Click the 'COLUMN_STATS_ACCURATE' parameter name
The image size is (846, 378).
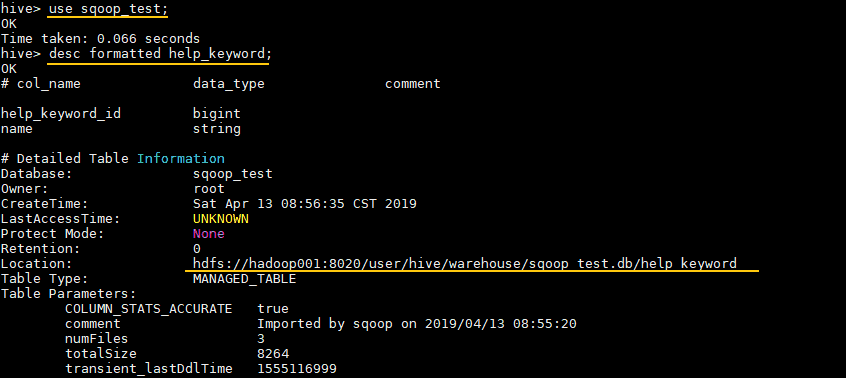[148, 309]
